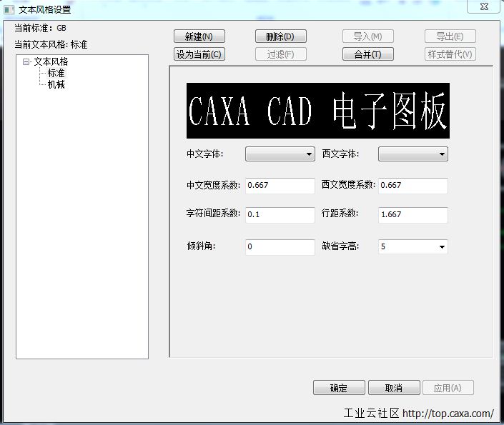Click the 合并(T) button
Viewport: 504px width, 425px height.
pyautogui.click(x=363, y=54)
